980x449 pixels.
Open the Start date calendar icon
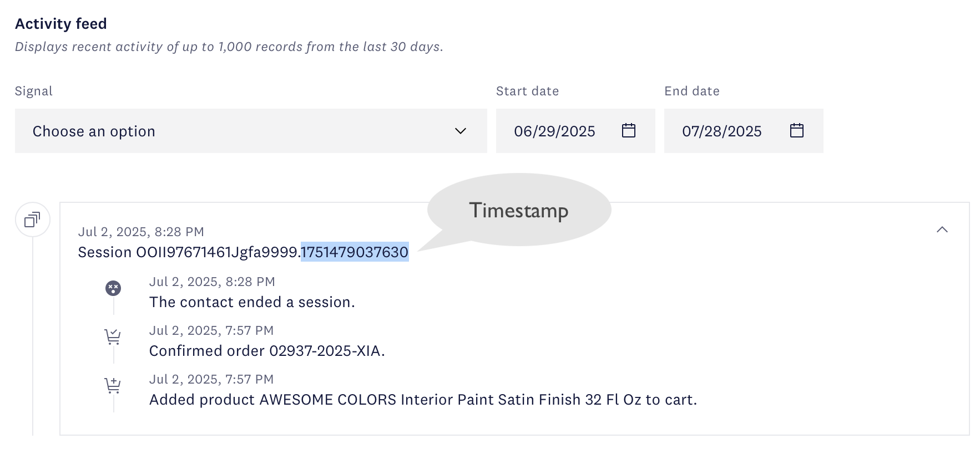(629, 131)
